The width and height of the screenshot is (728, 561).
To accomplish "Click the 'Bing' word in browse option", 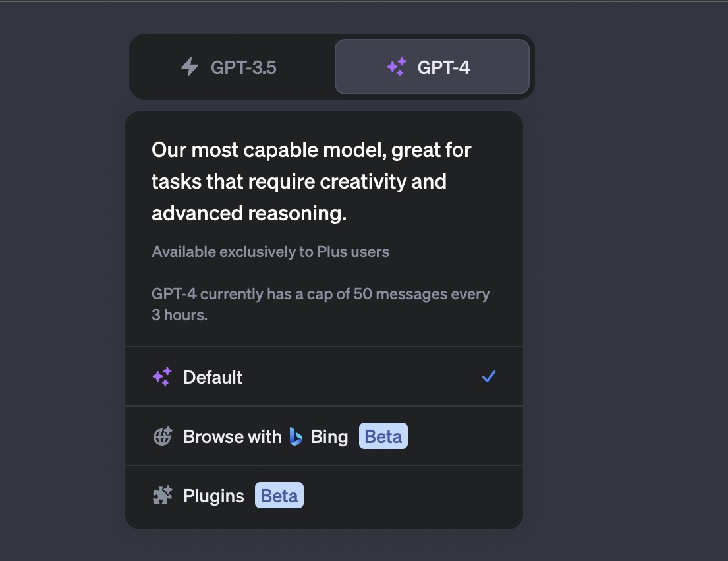I will click(329, 436).
